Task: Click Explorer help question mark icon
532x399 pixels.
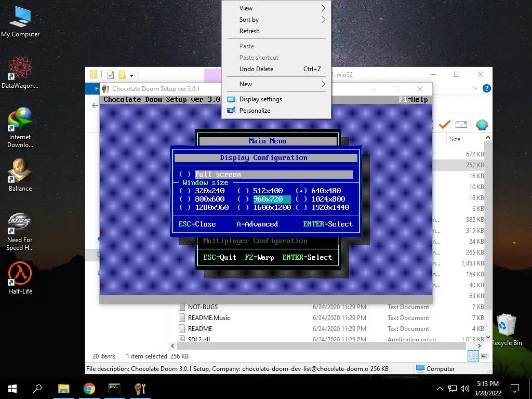Action: pos(486,88)
